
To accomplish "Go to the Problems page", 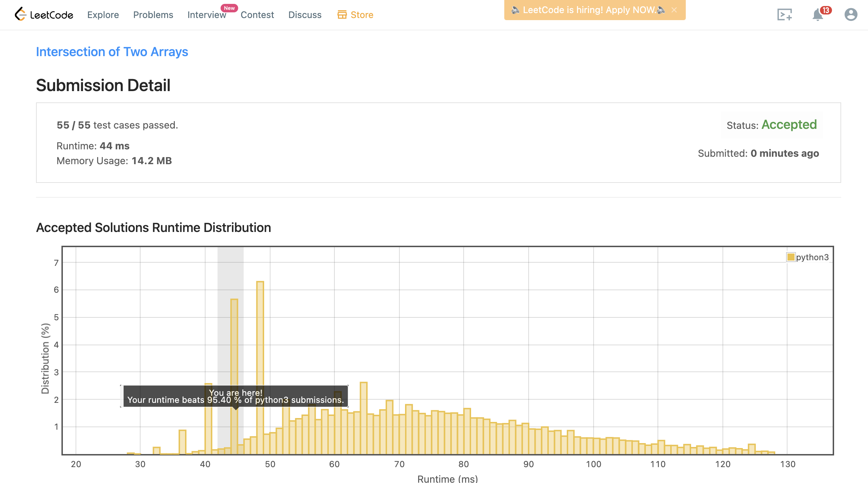I will click(153, 15).
